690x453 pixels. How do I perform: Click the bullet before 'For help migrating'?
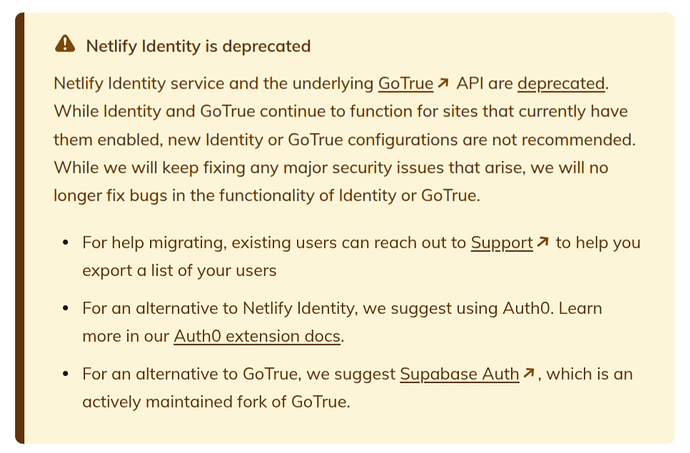(x=66, y=243)
